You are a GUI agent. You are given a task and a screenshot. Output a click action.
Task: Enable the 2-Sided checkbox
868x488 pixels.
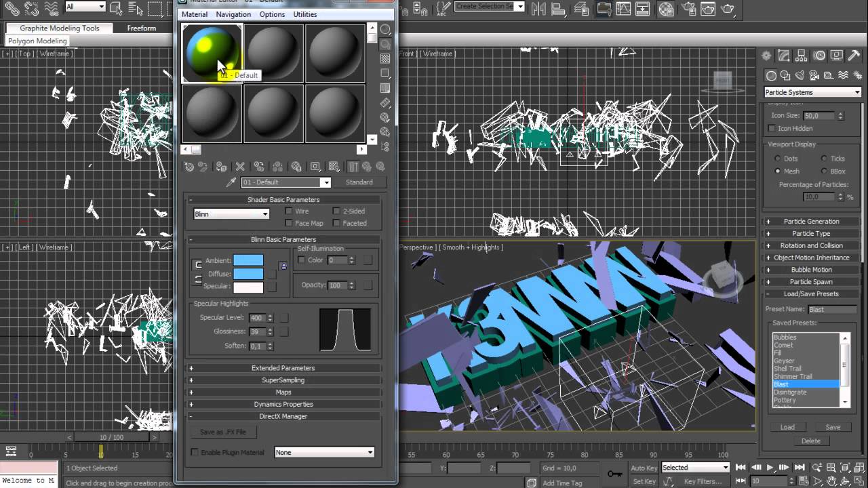pyautogui.click(x=336, y=211)
